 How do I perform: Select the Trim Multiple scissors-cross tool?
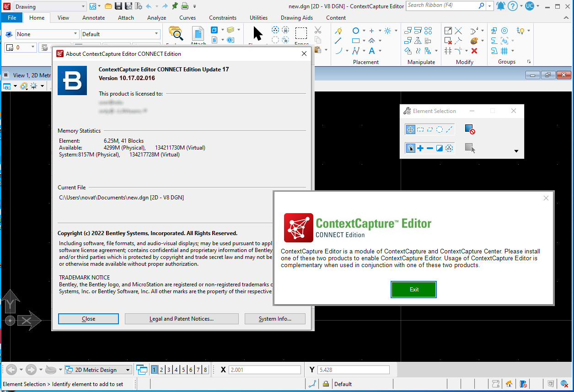point(458,31)
